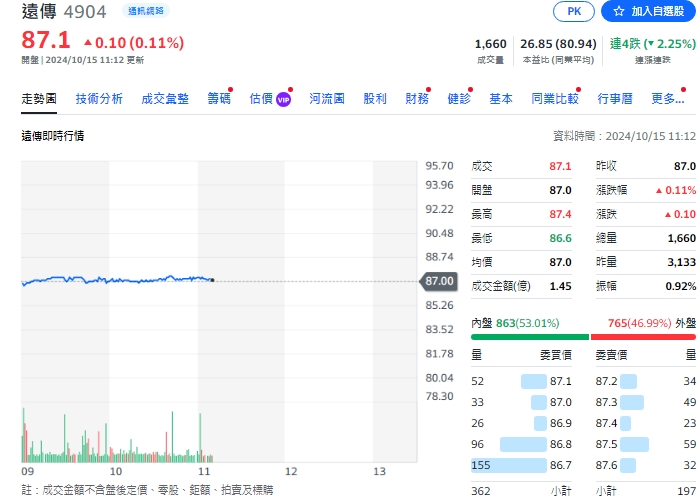The image size is (699, 504).
Task: Click the red 外盤 ratio bar
Action: 643,337
